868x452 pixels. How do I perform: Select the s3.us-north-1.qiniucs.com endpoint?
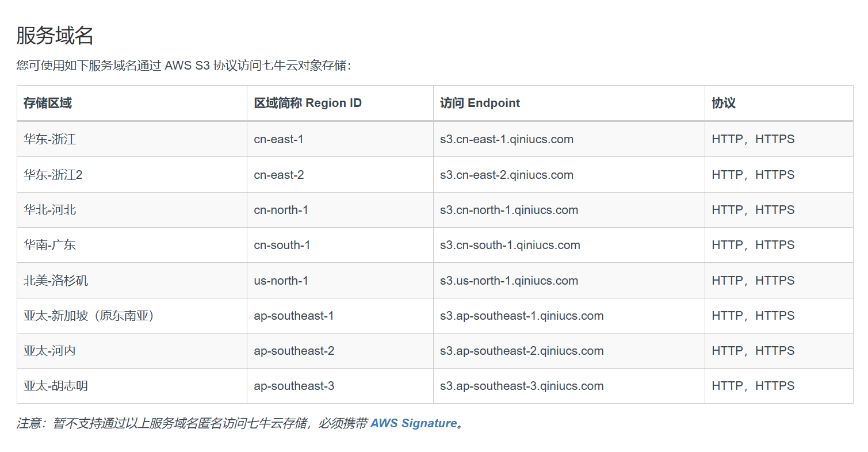click(x=508, y=281)
